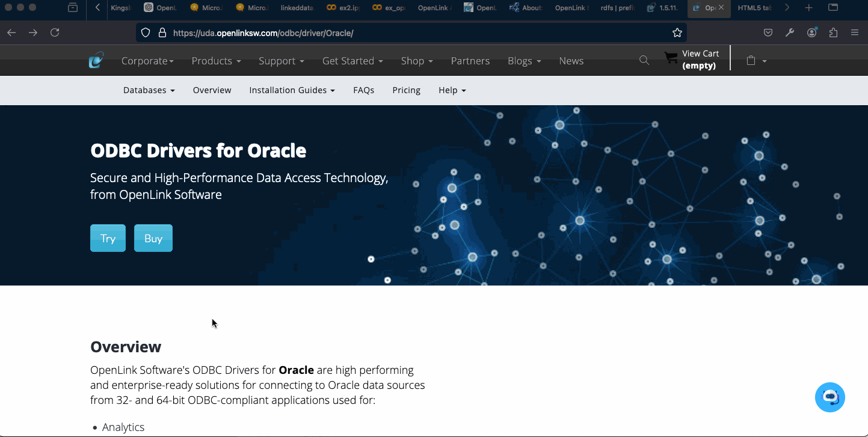Click the Analytics bullet item
868x437 pixels.
pos(123,427)
